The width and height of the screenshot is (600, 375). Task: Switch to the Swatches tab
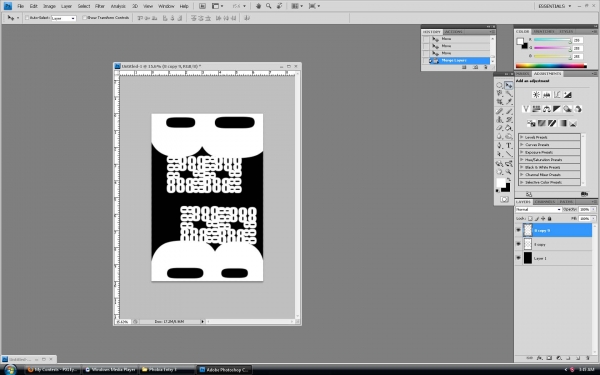coord(544,31)
